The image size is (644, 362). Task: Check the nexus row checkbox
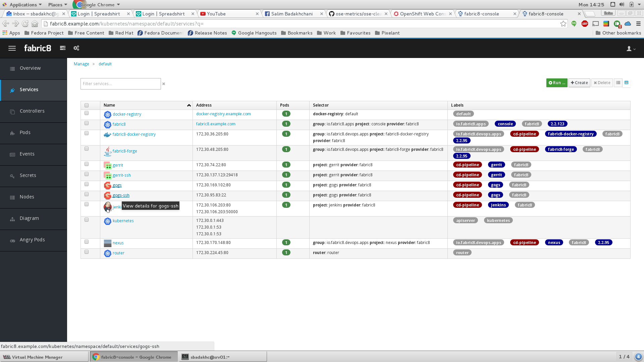[87, 242]
